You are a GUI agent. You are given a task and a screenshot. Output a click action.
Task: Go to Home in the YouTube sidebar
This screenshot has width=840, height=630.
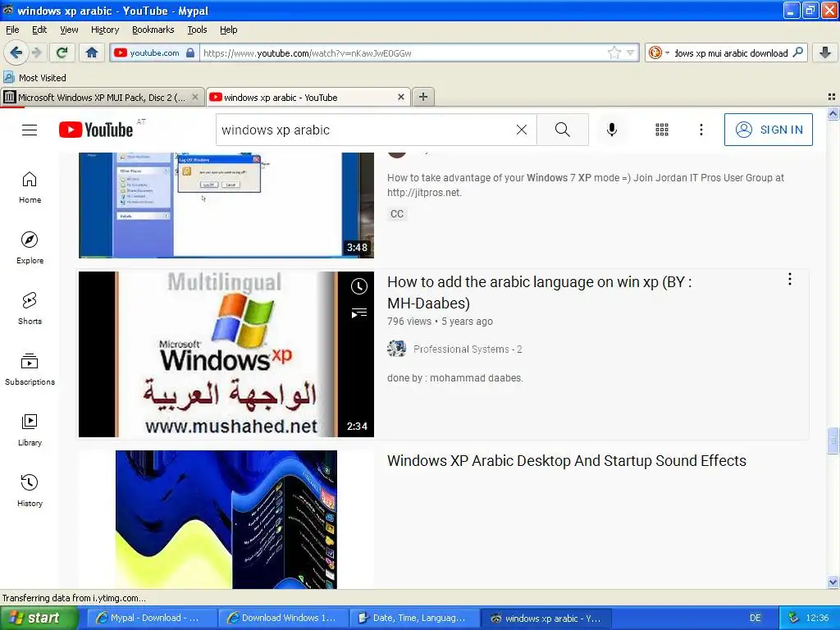(30, 188)
